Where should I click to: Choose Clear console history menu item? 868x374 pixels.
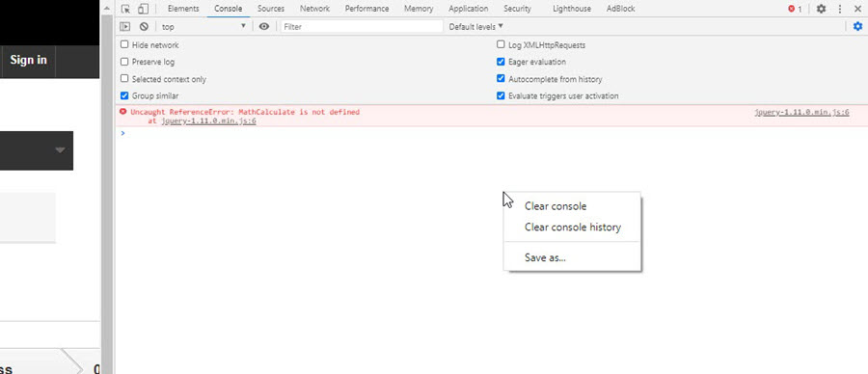tap(572, 227)
